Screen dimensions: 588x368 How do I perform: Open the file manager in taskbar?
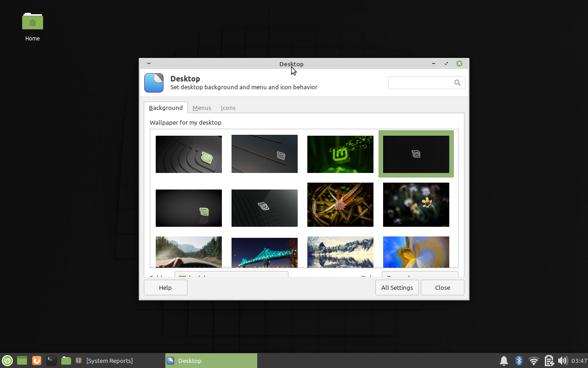point(66,361)
